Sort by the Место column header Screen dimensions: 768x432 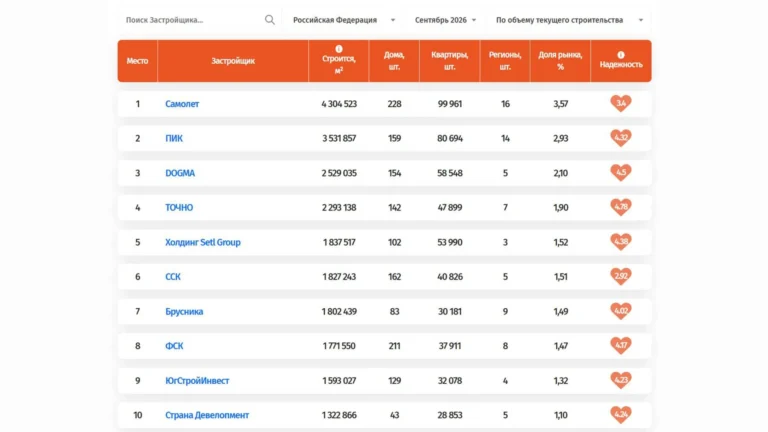(x=137, y=61)
